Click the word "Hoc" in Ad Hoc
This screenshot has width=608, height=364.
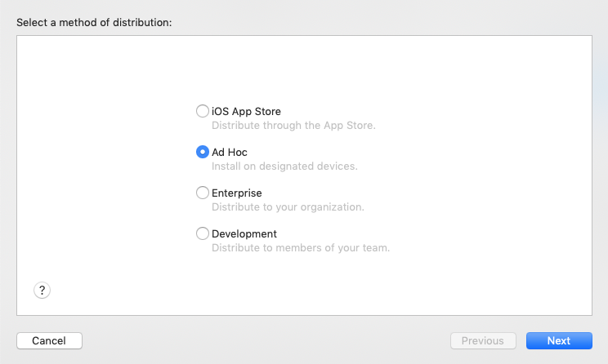[x=238, y=152]
